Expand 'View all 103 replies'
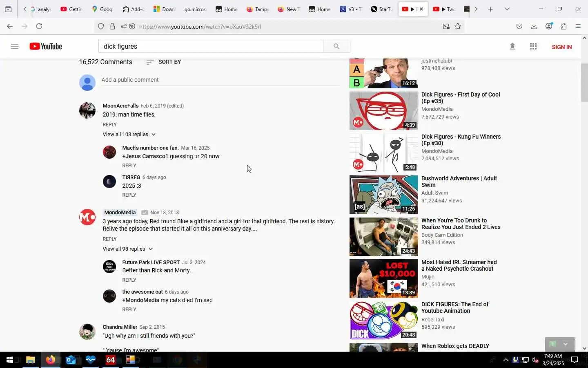The image size is (588, 368). coord(129,134)
